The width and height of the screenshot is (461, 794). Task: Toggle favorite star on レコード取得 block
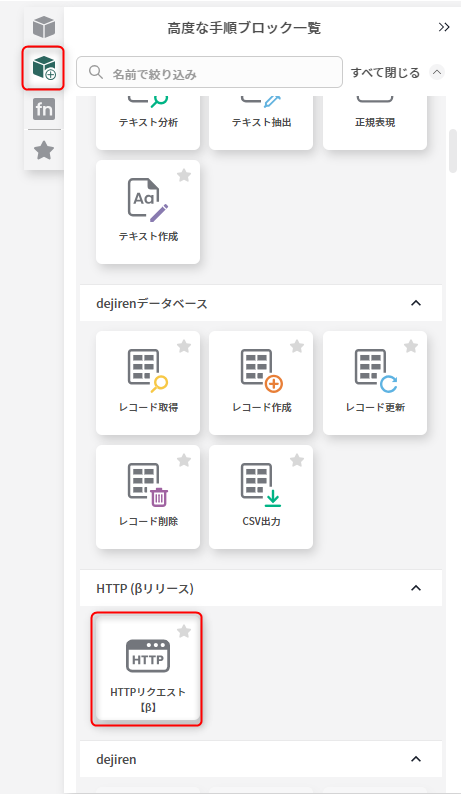[x=184, y=346]
